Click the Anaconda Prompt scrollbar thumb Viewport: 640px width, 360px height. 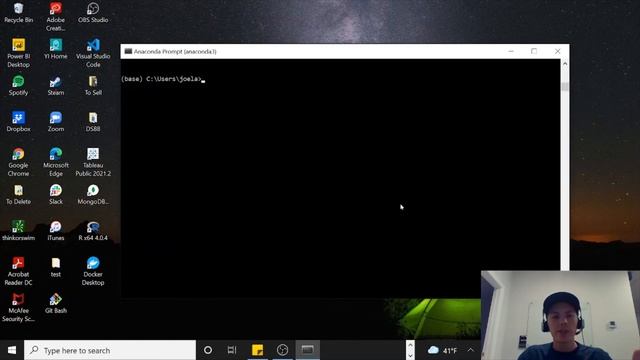(x=565, y=87)
